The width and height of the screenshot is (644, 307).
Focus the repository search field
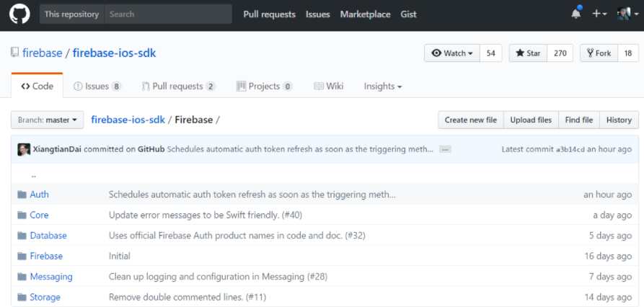pyautogui.click(x=167, y=14)
